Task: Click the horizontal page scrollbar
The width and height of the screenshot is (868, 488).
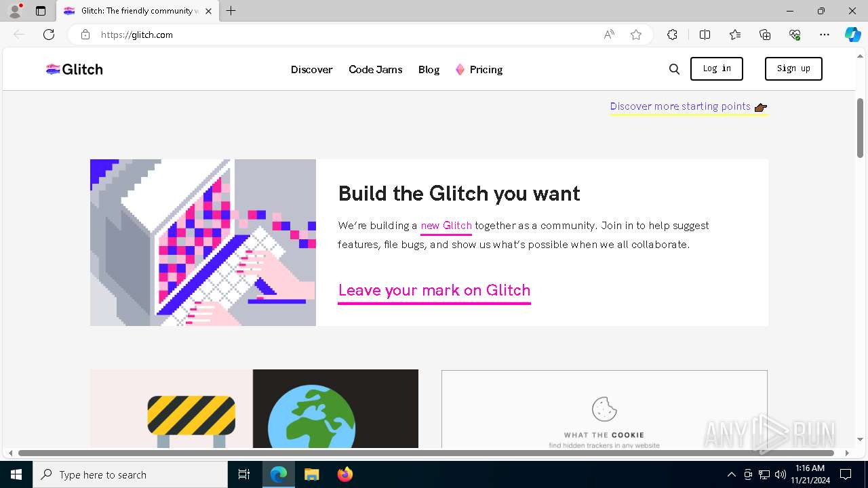Action: (426, 453)
